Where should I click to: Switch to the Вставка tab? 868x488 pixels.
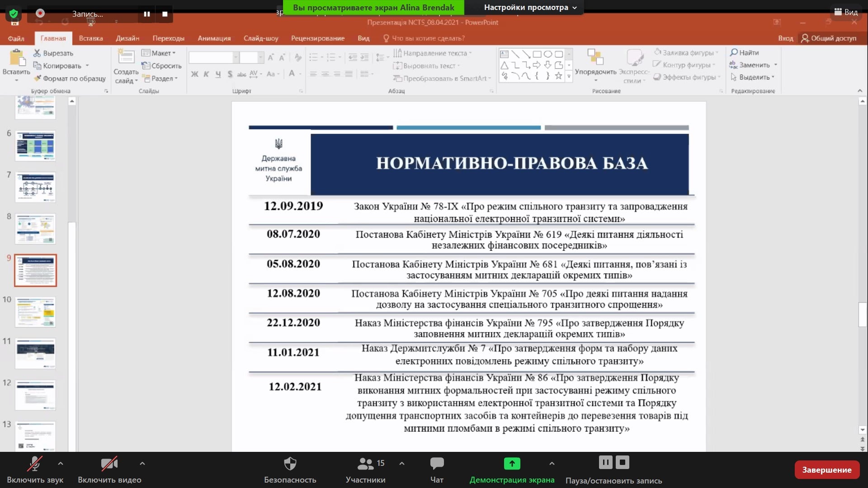point(91,38)
